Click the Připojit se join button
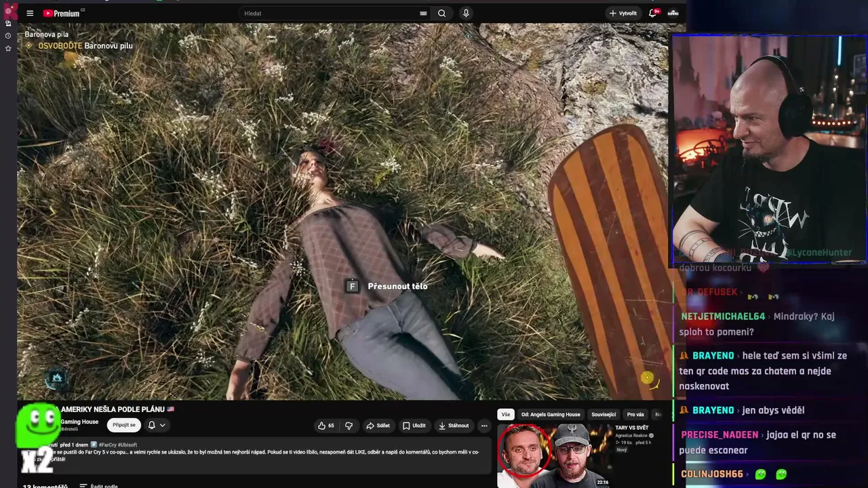This screenshot has height=488, width=868. (x=123, y=425)
